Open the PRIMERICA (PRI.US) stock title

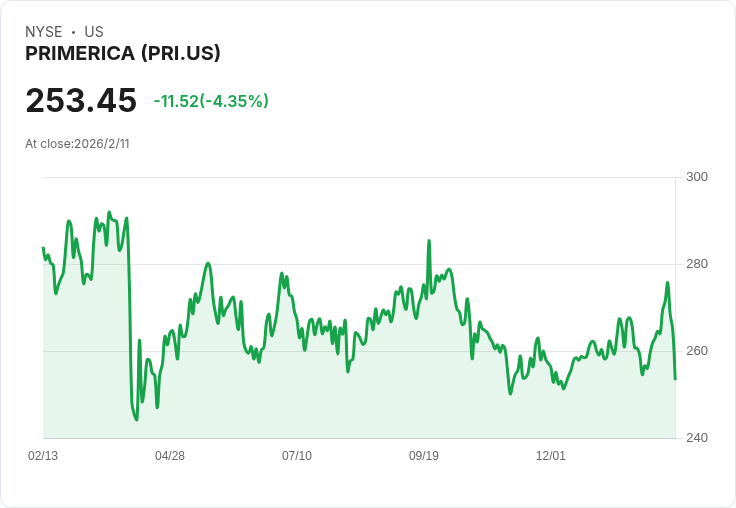(x=123, y=54)
